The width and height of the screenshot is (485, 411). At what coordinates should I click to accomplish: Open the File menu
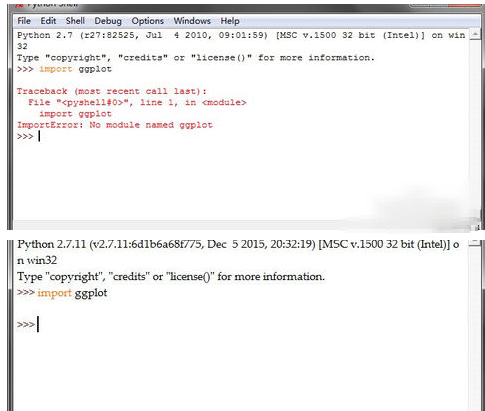24,21
